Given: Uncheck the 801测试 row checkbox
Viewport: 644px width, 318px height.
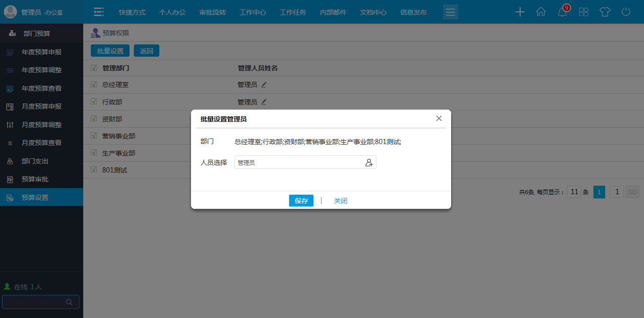Looking at the screenshot, I should [93, 169].
